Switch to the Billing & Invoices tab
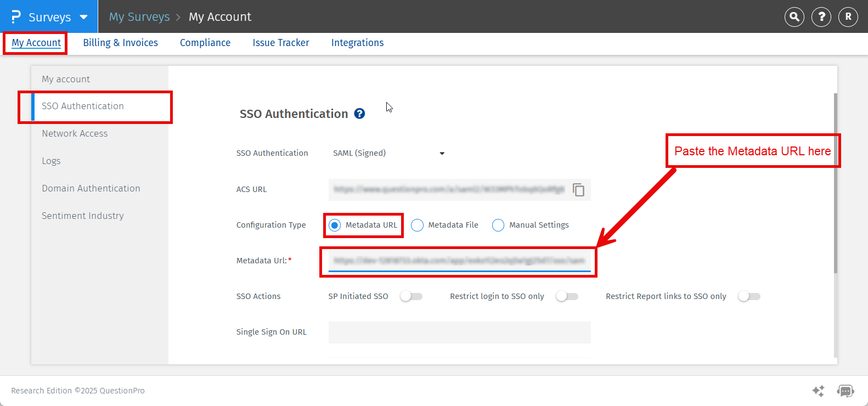868x406 pixels. [x=120, y=43]
